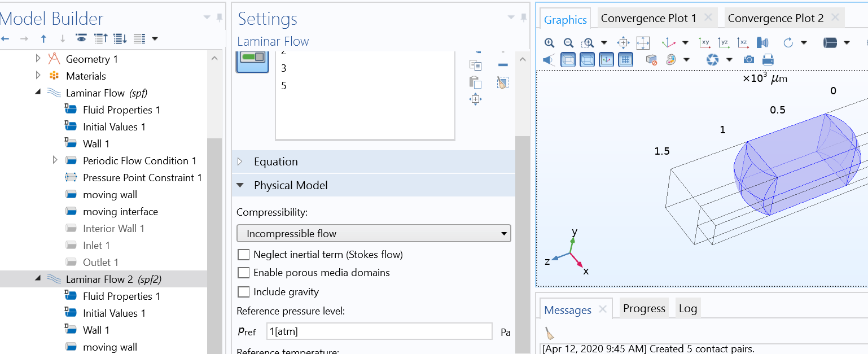This screenshot has width=868, height=354.
Task: Check Enable porous media domains
Action: pos(244,273)
